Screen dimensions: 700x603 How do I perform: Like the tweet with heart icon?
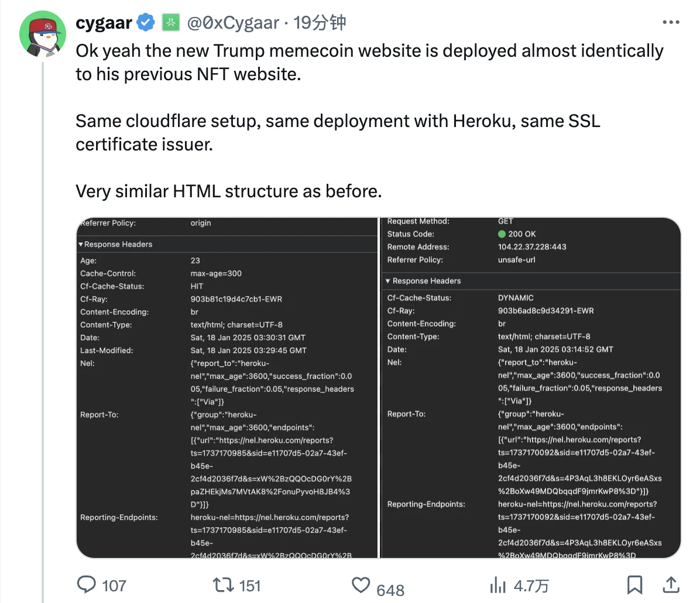361,585
